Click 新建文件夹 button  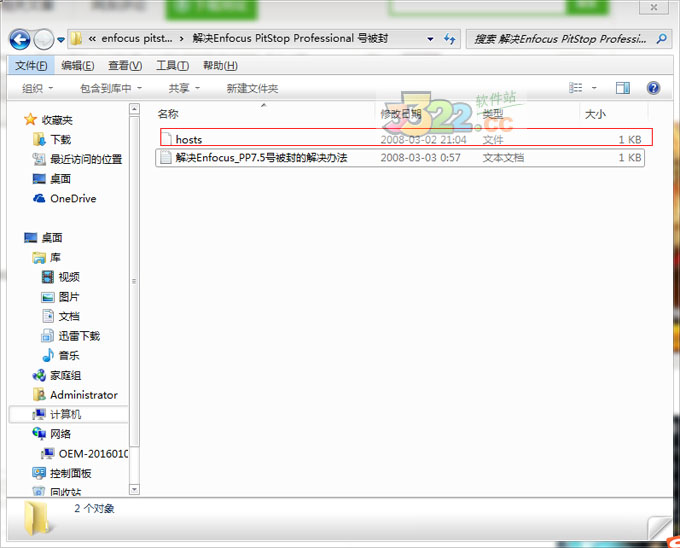click(252, 88)
